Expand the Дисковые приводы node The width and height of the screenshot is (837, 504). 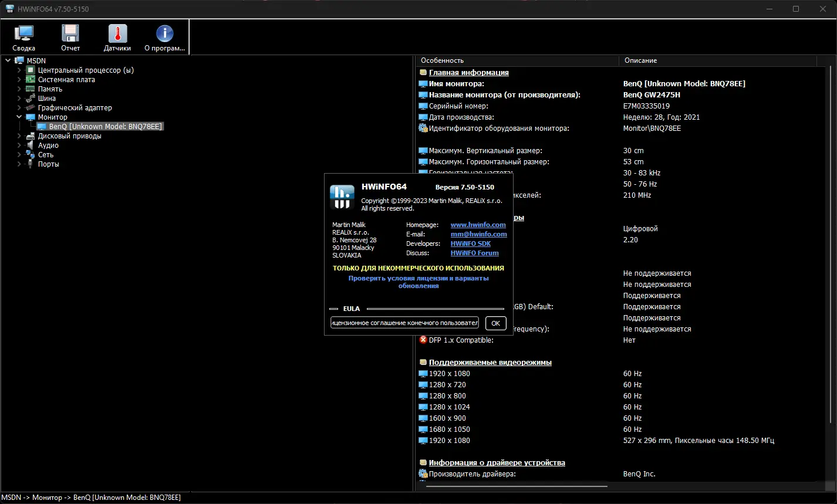(19, 136)
